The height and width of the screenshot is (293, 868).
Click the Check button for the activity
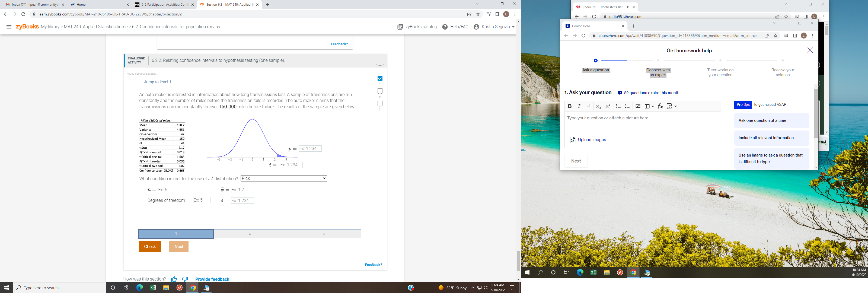(x=150, y=246)
